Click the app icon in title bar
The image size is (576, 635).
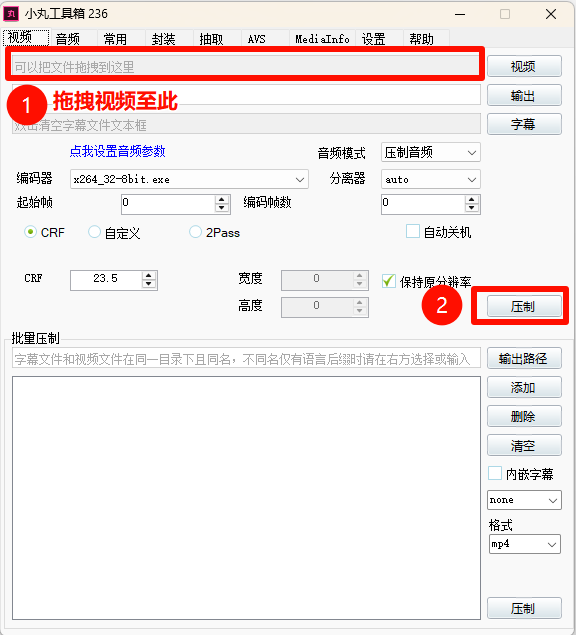pyautogui.click(x=11, y=14)
